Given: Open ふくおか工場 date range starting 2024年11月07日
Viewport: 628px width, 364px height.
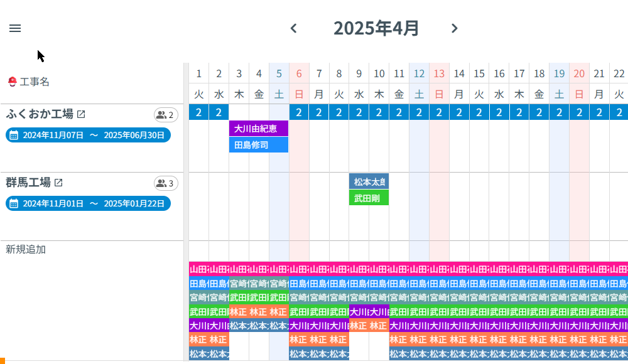Looking at the screenshot, I should pyautogui.click(x=88, y=134).
